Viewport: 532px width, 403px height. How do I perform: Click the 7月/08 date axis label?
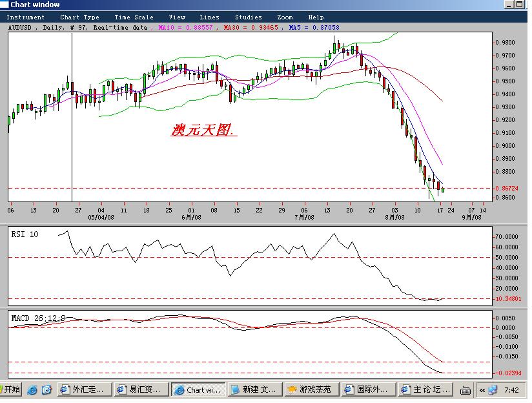click(x=304, y=217)
